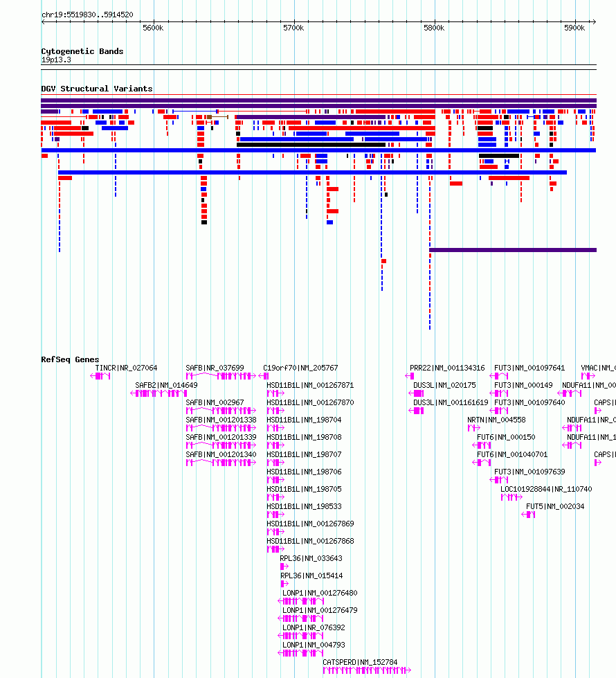Click the HSD11B1L|NM_198707 label
The width and height of the screenshot is (616, 678).
[x=304, y=454]
